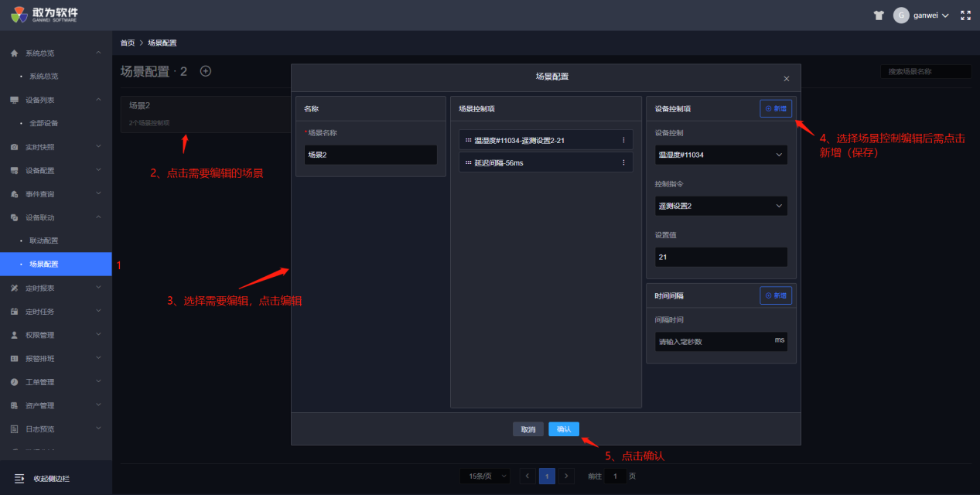The image size is (980, 495).
Task: Open the 控制指令 dropdown showing 遥测设置2
Action: [721, 206]
